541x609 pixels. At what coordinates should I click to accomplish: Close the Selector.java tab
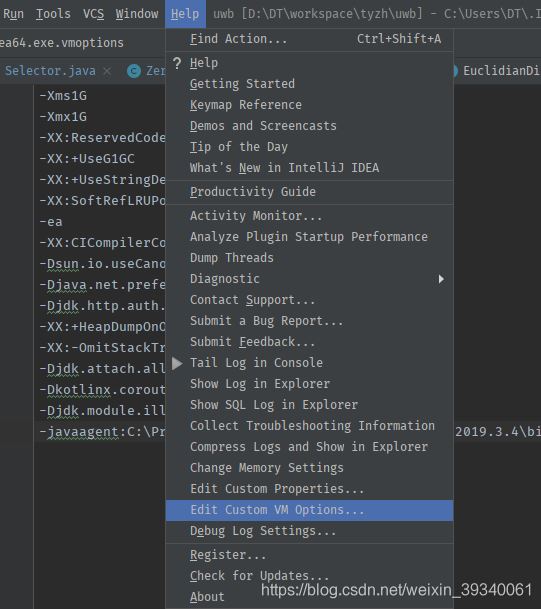107,71
